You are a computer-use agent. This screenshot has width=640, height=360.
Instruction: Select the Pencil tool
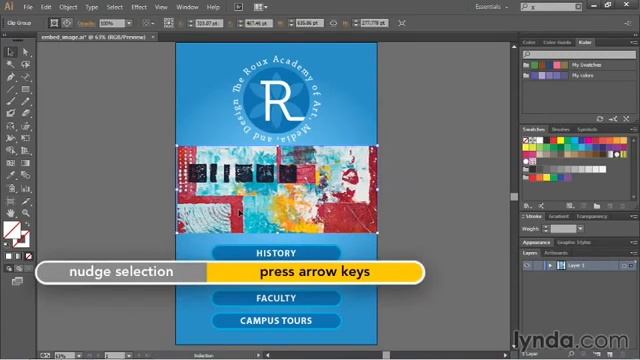coord(26,101)
